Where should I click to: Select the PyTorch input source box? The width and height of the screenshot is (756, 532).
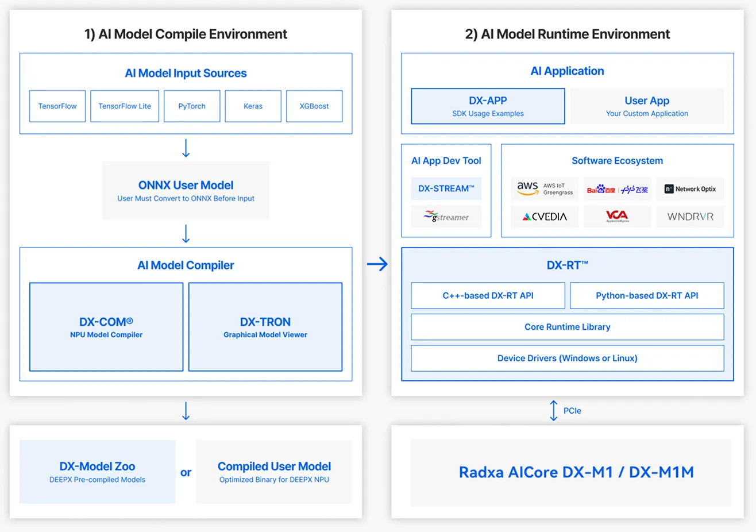192,106
